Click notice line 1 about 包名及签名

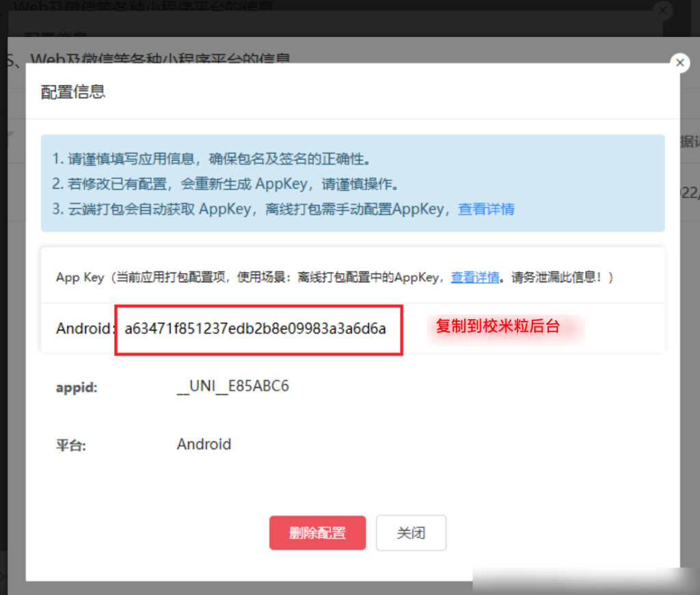pos(212,160)
